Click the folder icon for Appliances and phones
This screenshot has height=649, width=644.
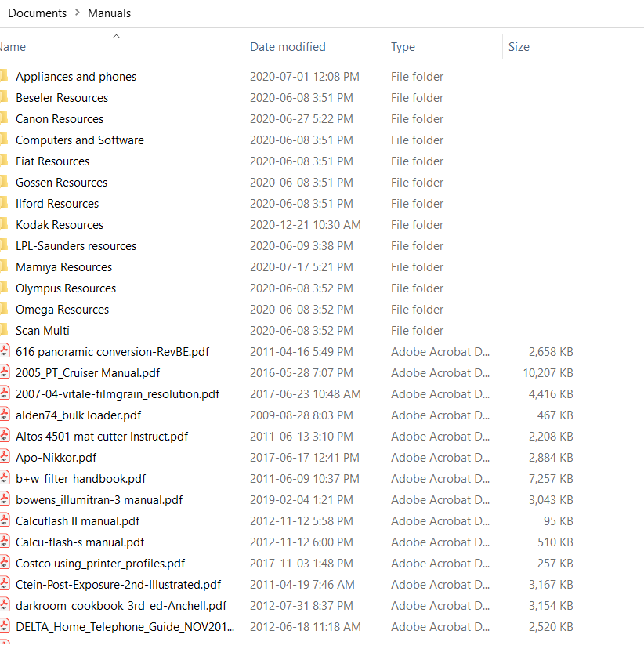(x=4, y=76)
